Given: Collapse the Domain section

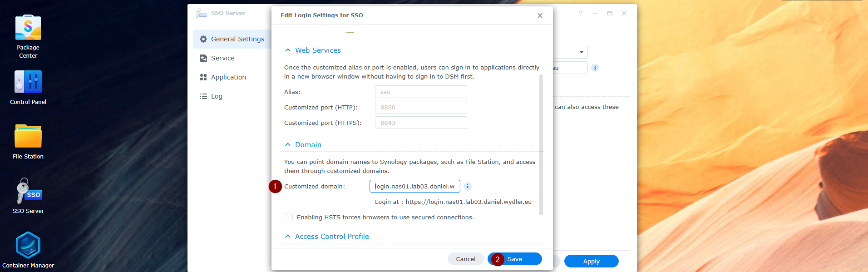Looking at the screenshot, I should (288, 145).
